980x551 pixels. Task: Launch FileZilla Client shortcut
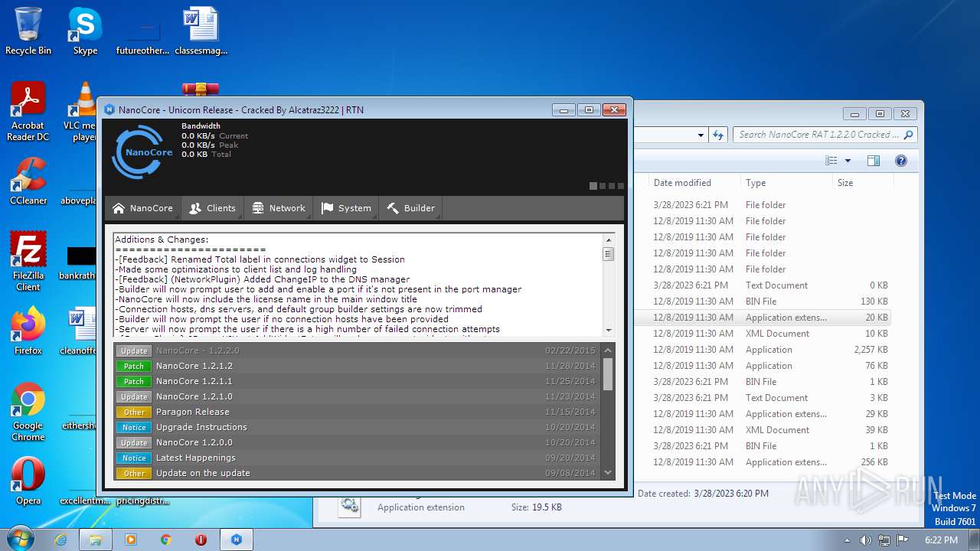pyautogui.click(x=28, y=261)
